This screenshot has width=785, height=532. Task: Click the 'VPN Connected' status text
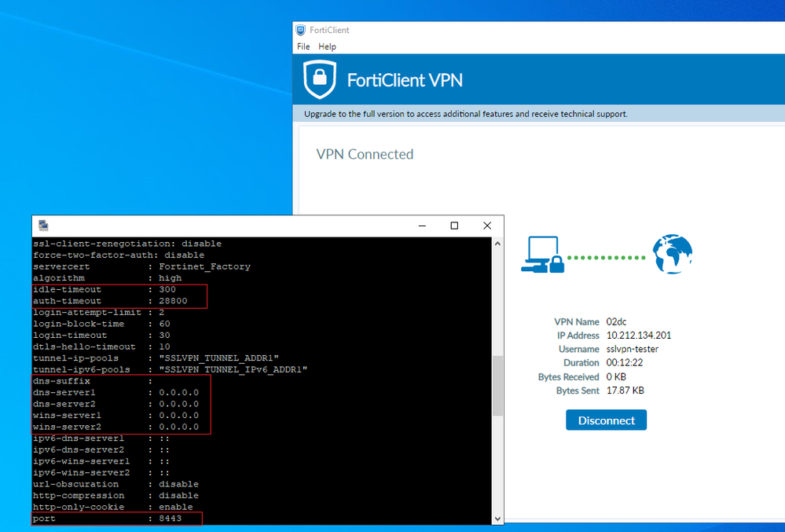coord(365,154)
